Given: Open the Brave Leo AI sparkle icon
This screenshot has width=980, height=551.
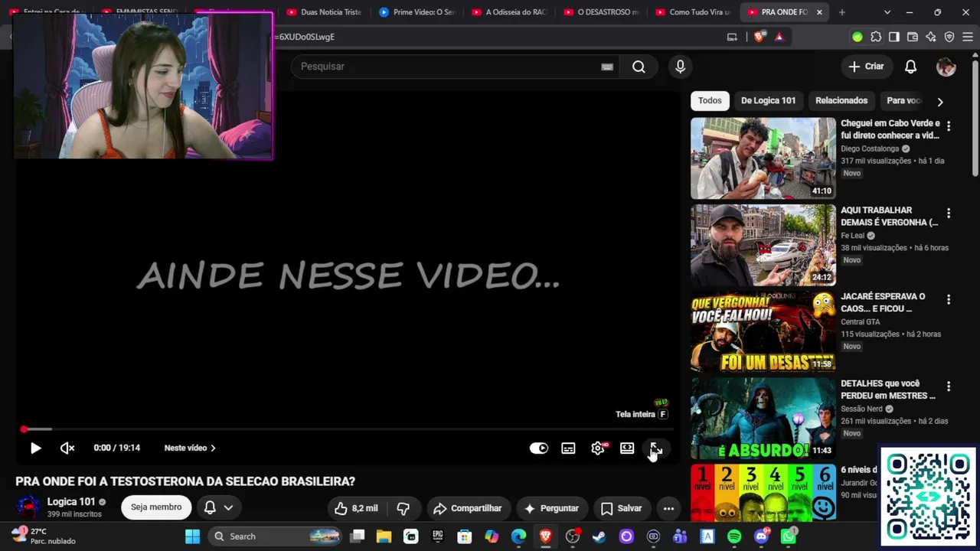Looking at the screenshot, I should pos(931,37).
